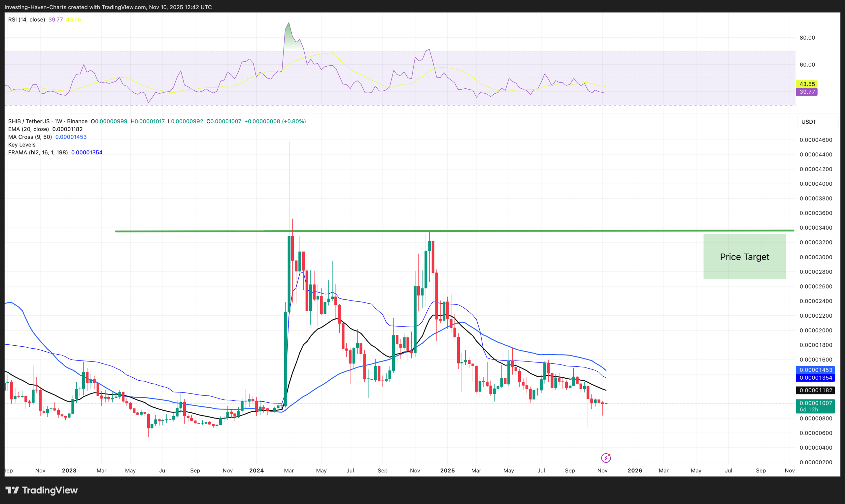Viewport: 845px width, 504px height.
Task: Click the instant order lightning icon
Action: (x=606, y=458)
